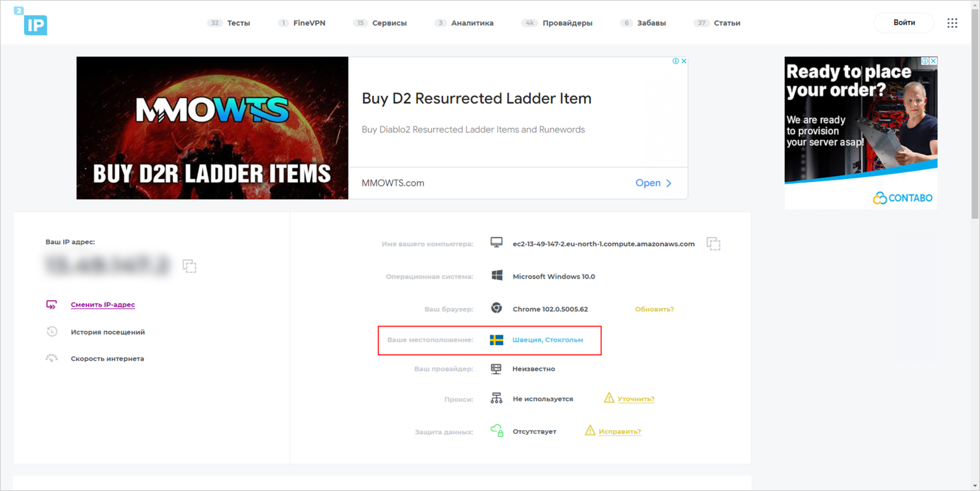This screenshot has height=491, width=980.
Task: Open the Провайдеры menu
Action: (x=557, y=23)
